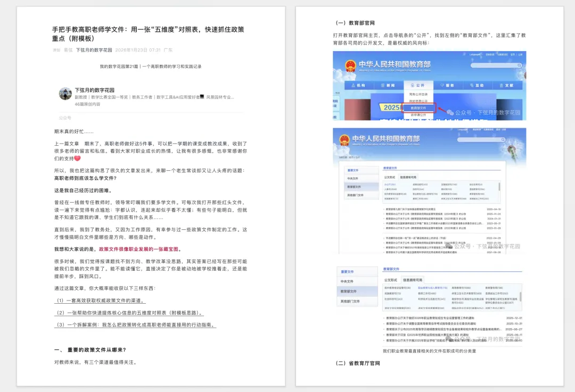Switch to 信息拥有司局 tab in the middle screenshot
Screen dimensions: 575x392
(x=408, y=177)
